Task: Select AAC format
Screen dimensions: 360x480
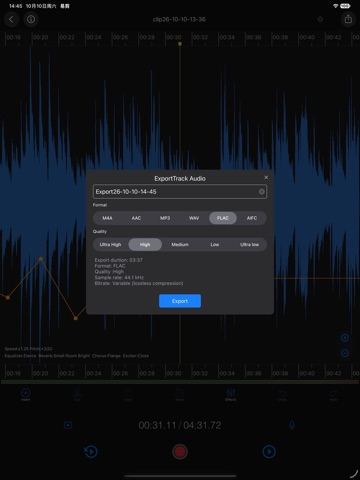Action: coord(136,218)
